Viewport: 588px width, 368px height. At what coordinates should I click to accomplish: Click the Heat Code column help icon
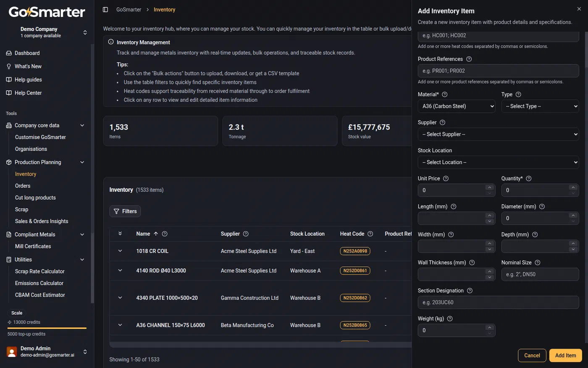click(370, 234)
